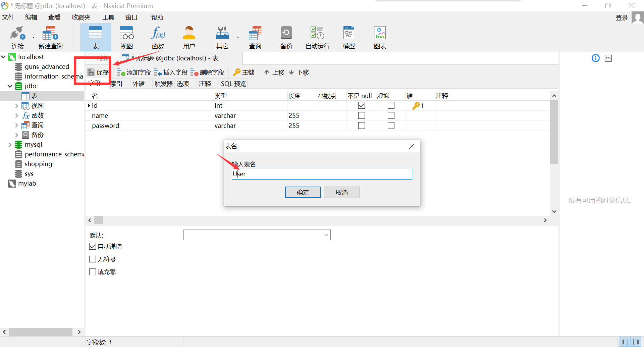644x347 pixels.
Task: Add a new field via 添加字段
Action: [x=133, y=72]
